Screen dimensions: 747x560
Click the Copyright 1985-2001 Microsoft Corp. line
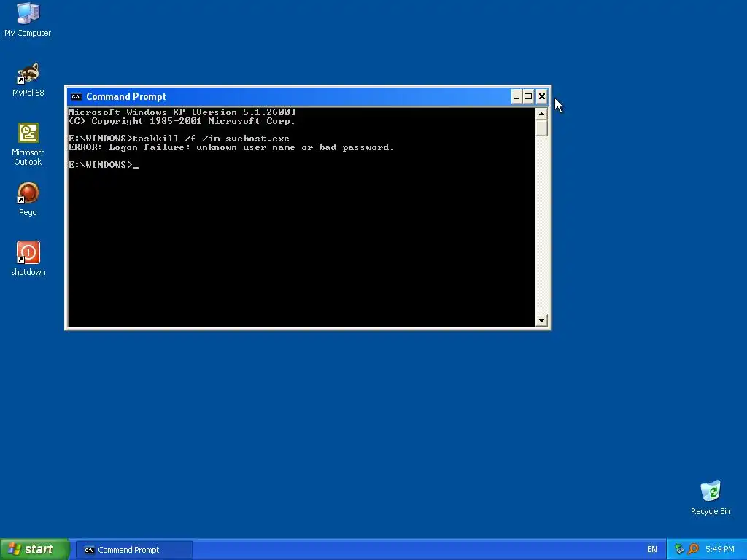182,121
